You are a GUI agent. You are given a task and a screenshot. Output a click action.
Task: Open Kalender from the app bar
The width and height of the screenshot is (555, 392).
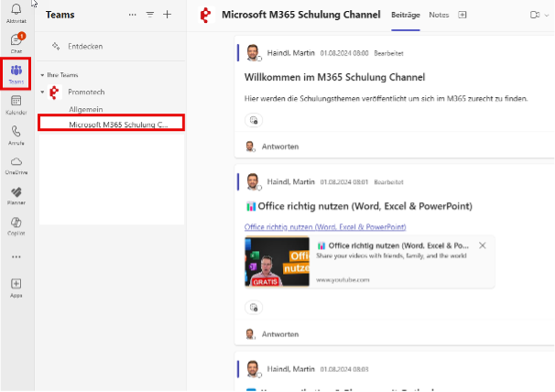16,104
